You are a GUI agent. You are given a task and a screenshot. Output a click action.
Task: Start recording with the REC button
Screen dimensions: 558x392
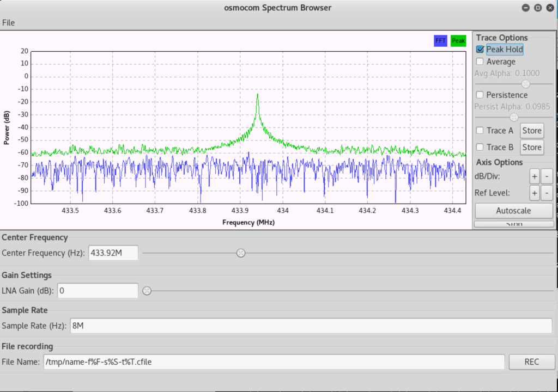point(531,362)
